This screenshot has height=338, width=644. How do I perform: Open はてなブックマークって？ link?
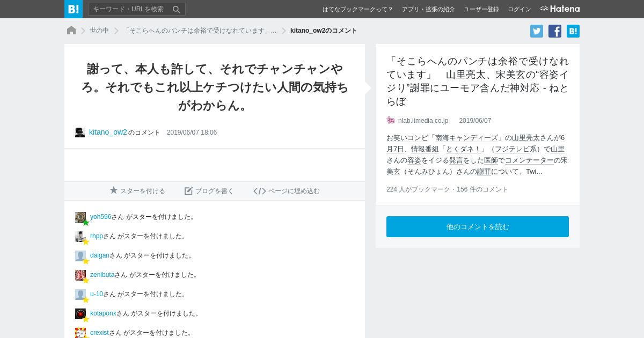coord(357,9)
